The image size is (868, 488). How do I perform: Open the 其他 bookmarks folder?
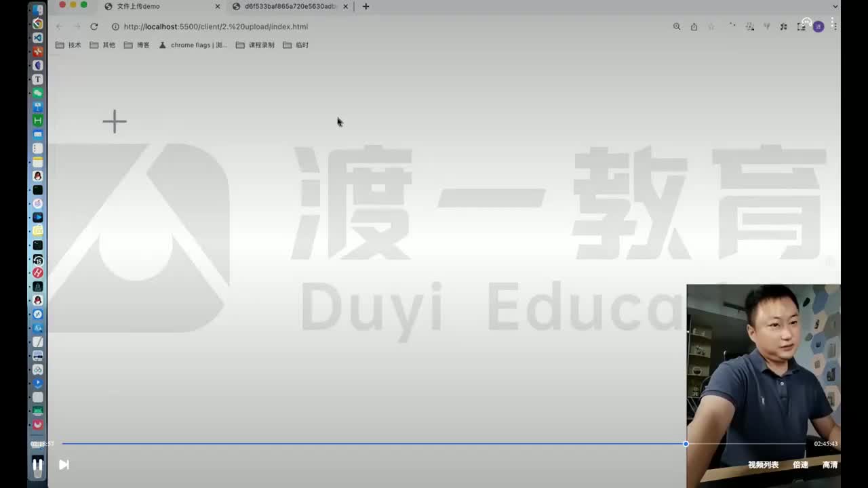[x=102, y=45]
